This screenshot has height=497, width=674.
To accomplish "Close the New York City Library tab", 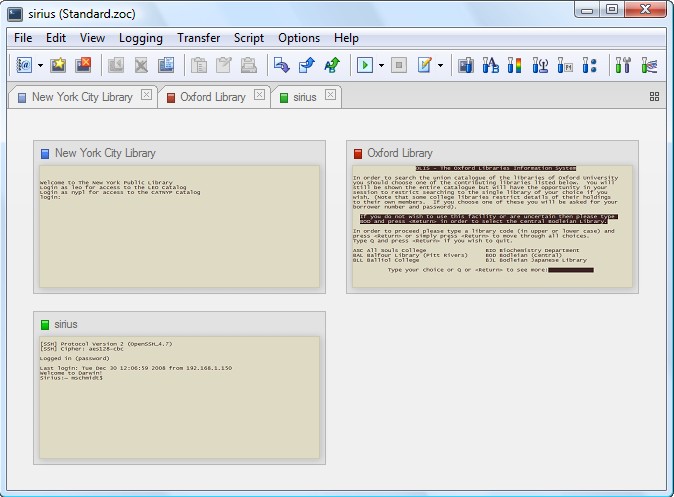I will [147, 95].
